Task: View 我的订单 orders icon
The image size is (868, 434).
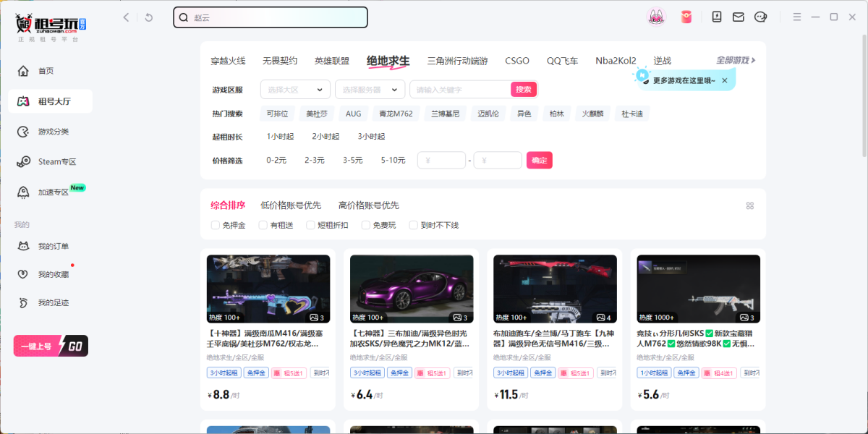Action: 23,246
